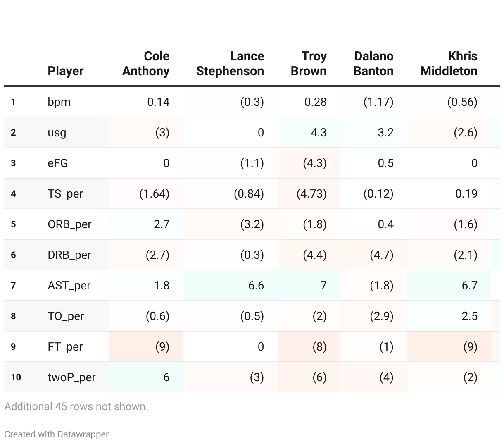Click the Cole Anthony column header
The height and width of the screenshot is (444, 504).
click(x=146, y=63)
